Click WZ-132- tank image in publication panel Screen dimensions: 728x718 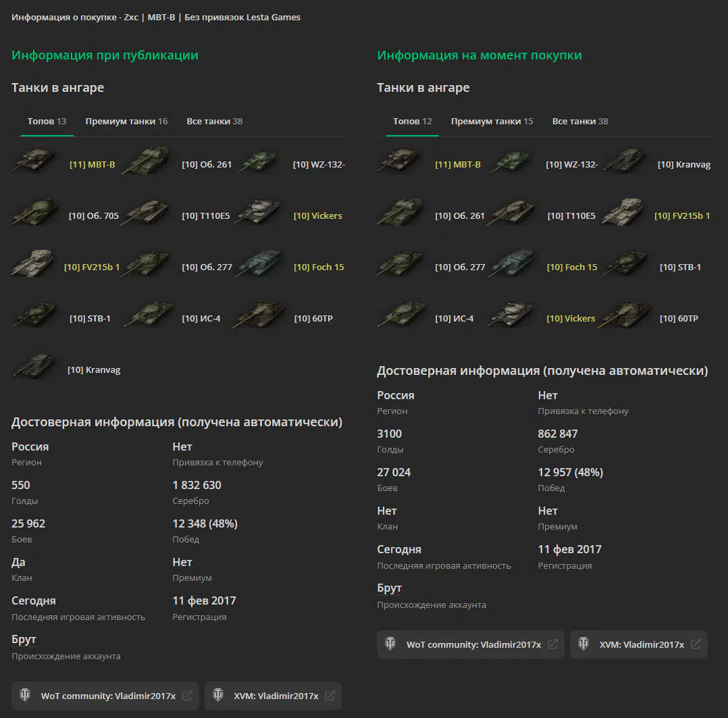259,161
